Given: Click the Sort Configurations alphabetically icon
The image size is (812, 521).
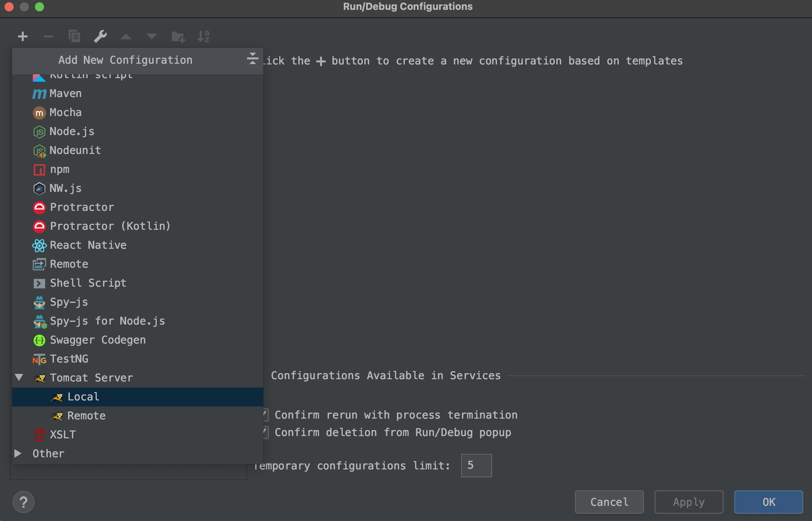Looking at the screenshot, I should (x=203, y=36).
